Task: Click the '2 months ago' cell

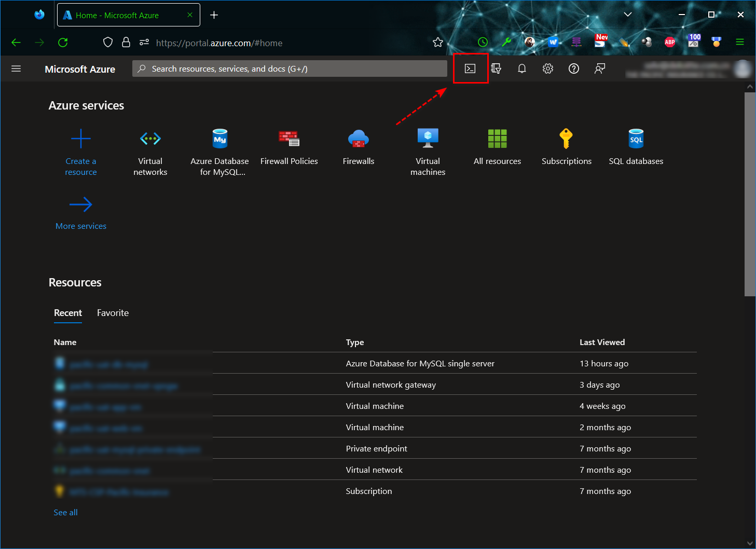Action: click(x=606, y=428)
